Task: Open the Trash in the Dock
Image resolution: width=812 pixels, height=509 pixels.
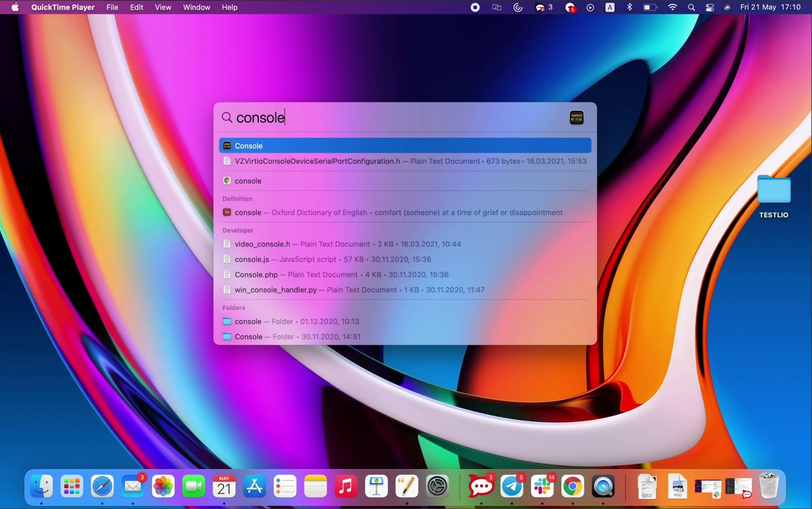Action: 769,486
